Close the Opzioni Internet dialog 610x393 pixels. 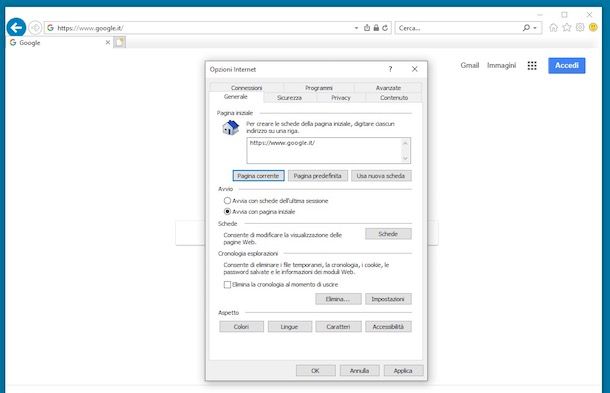[415, 69]
